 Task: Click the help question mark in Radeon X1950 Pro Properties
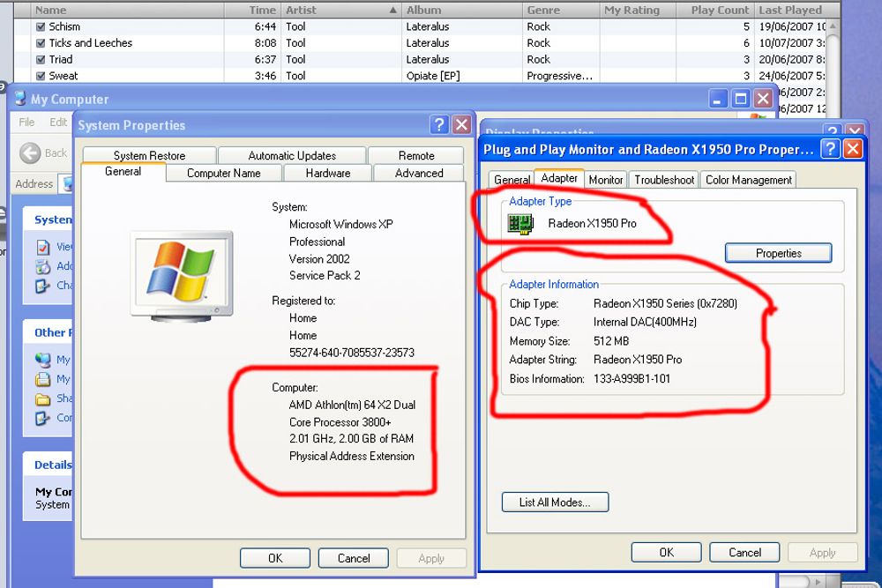(830, 149)
